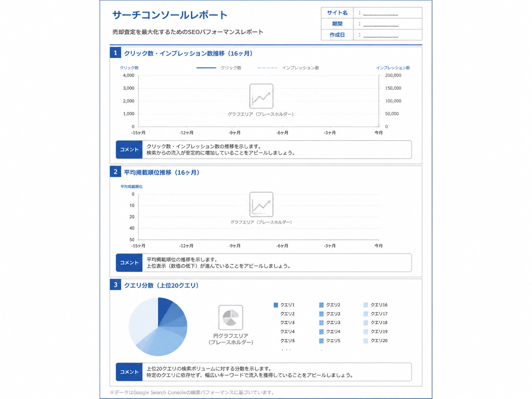Viewport: 532px width, 399px height.
Task: Click the line chart placeholder icon in section 2
Action: (261, 204)
